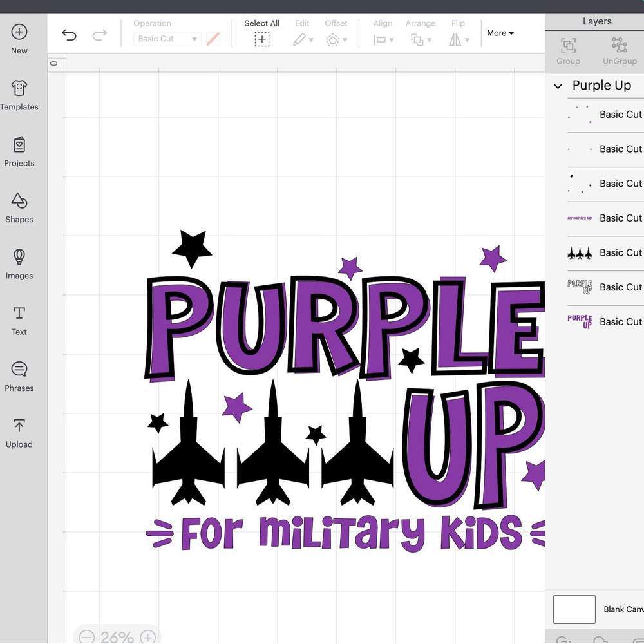Expand the More menu
This screenshot has width=644, height=644.
500,33
